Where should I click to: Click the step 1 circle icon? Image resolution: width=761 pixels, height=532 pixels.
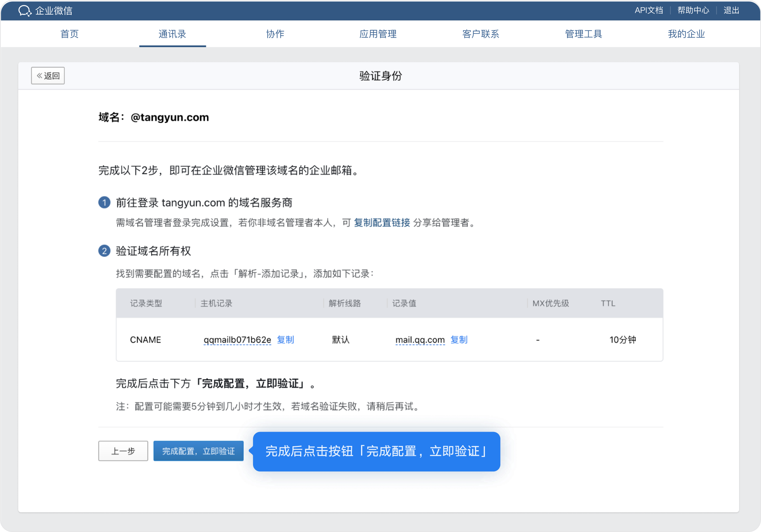pos(104,203)
